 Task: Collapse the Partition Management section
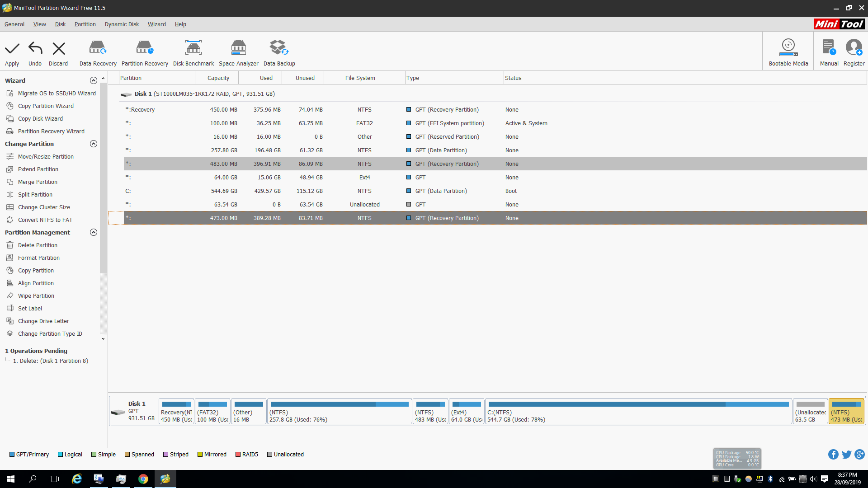[x=94, y=232]
